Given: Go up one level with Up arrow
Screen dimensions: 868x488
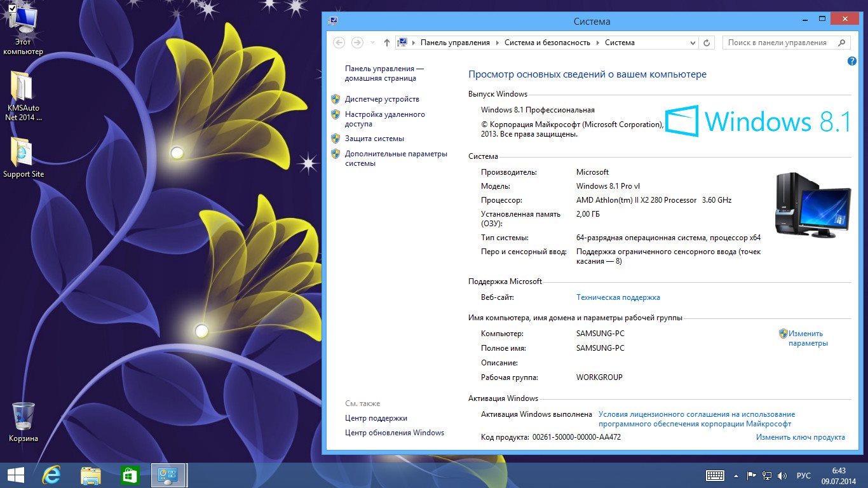Looking at the screenshot, I should (386, 43).
